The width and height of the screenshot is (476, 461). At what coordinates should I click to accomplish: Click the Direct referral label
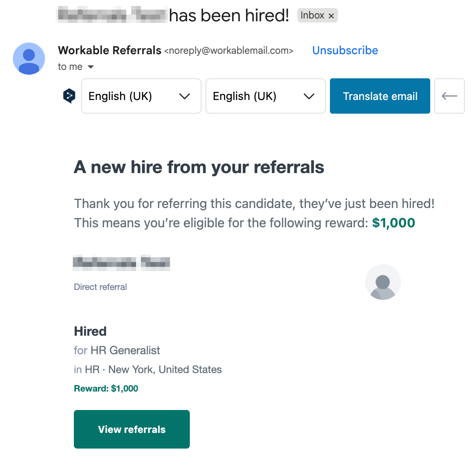pyautogui.click(x=100, y=287)
